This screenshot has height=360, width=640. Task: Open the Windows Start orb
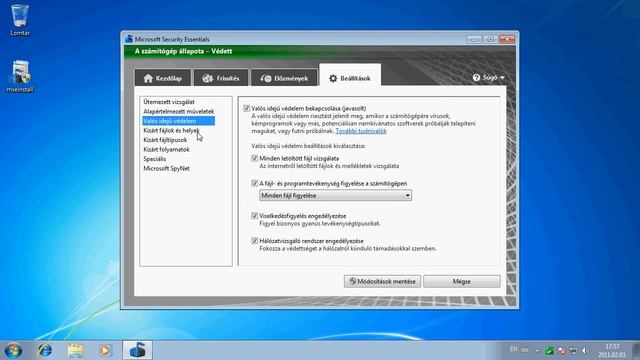click(x=13, y=350)
